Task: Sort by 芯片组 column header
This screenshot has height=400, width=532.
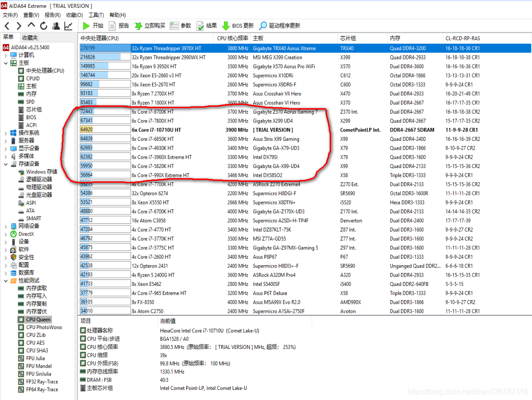Action: point(362,38)
